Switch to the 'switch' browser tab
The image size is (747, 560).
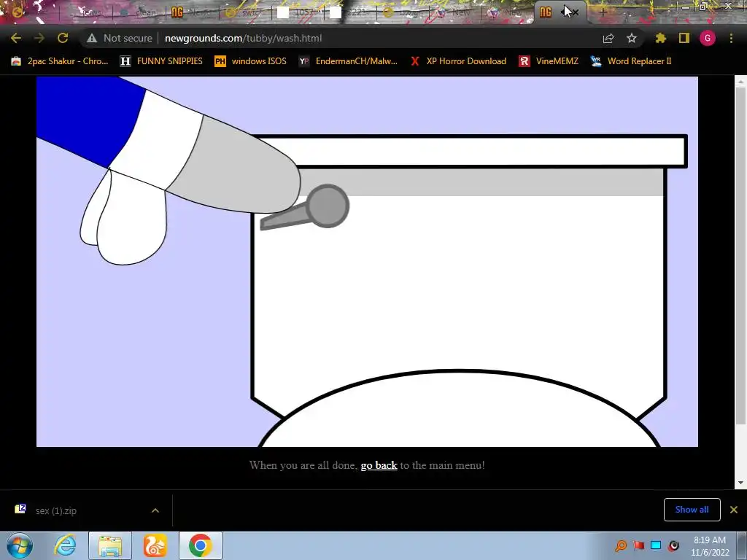(245, 12)
